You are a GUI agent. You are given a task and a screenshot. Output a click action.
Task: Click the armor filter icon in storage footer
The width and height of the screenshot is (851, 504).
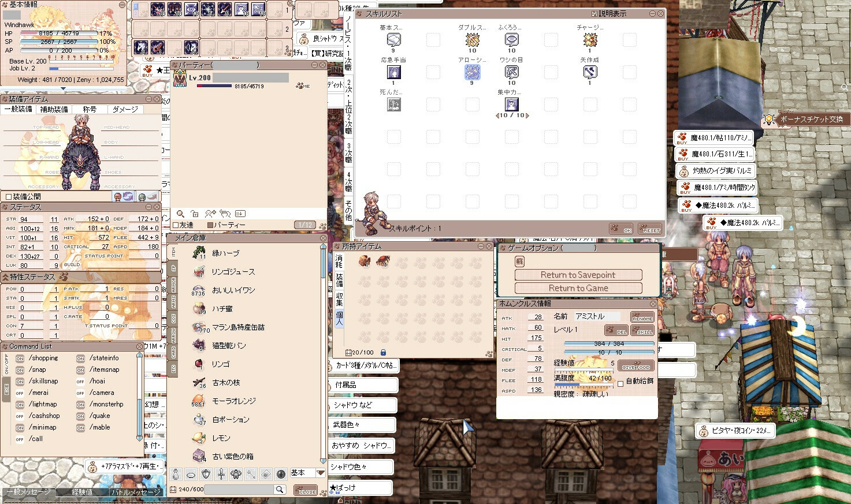206,474
